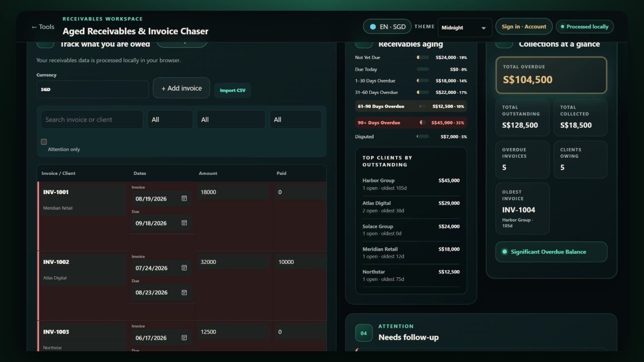Click the Clients Owing count card
644x362 pixels.
[580, 159]
